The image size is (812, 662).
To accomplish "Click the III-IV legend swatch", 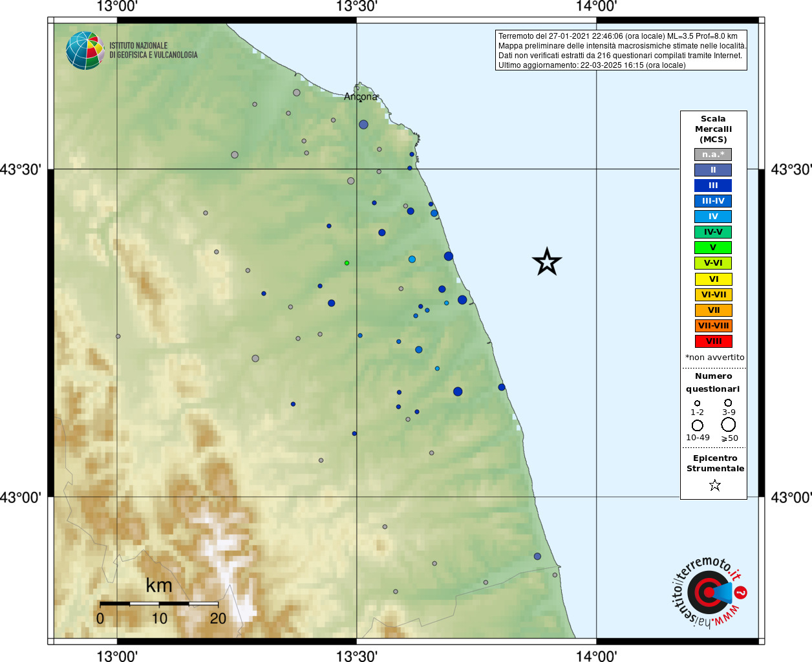I will pyautogui.click(x=713, y=201).
